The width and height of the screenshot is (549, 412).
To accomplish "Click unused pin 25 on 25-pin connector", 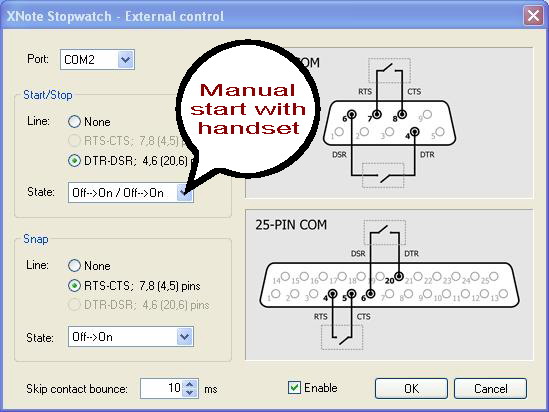I will click(494, 277).
